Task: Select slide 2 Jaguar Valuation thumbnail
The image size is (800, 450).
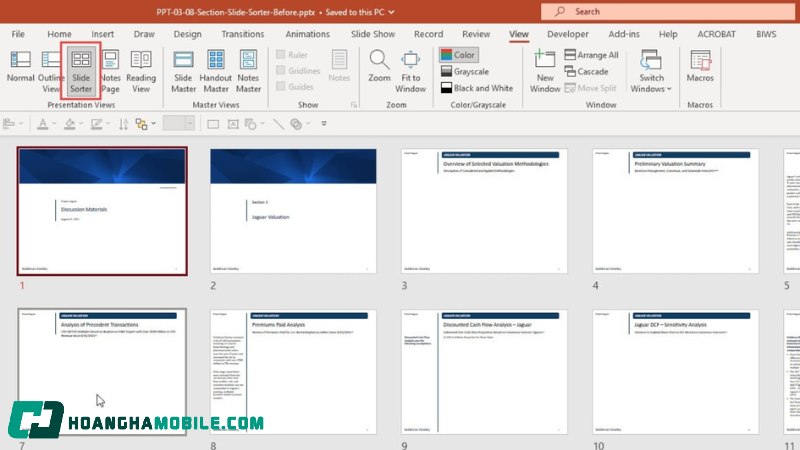Action: (293, 211)
